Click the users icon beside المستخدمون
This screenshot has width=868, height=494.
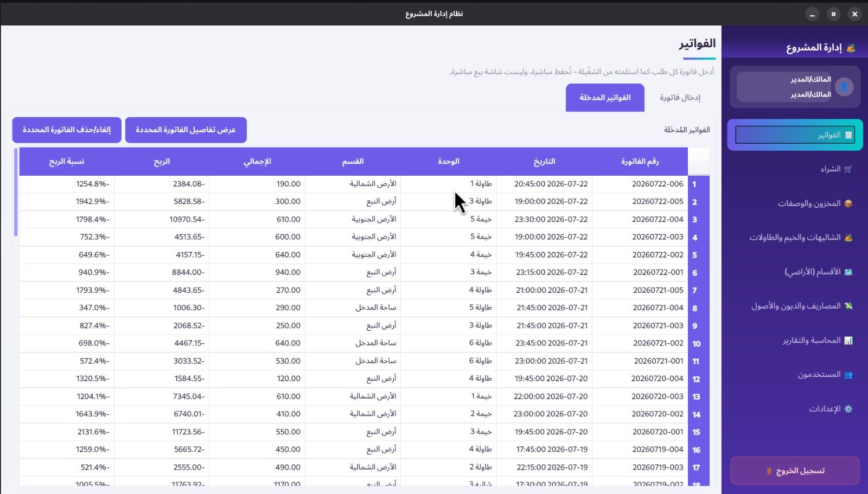pyautogui.click(x=848, y=375)
